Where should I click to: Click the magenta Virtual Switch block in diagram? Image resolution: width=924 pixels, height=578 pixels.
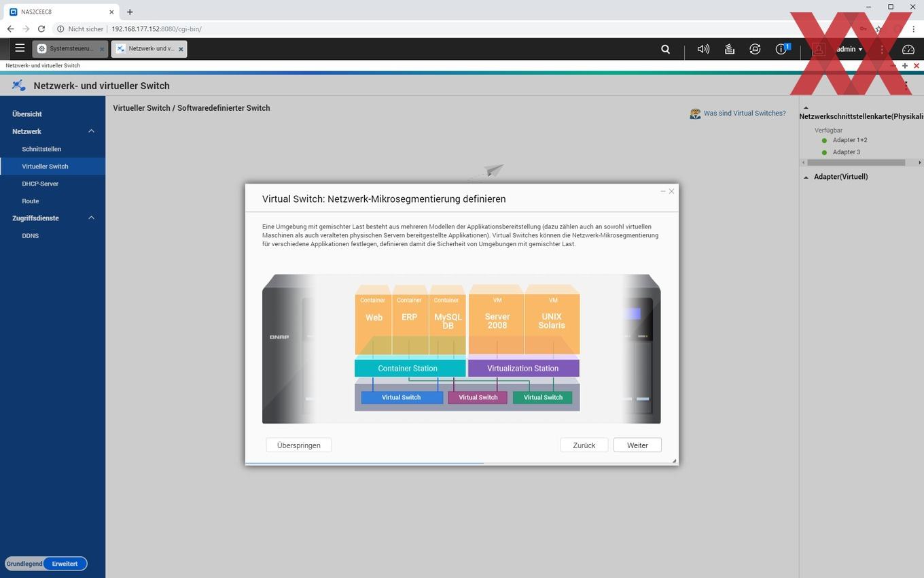coord(478,397)
